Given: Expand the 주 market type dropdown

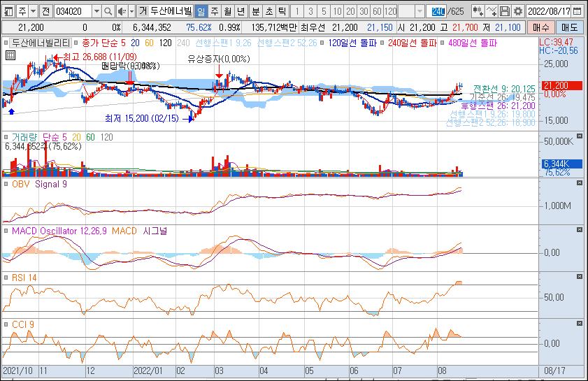Looking at the screenshot, I should [34, 12].
